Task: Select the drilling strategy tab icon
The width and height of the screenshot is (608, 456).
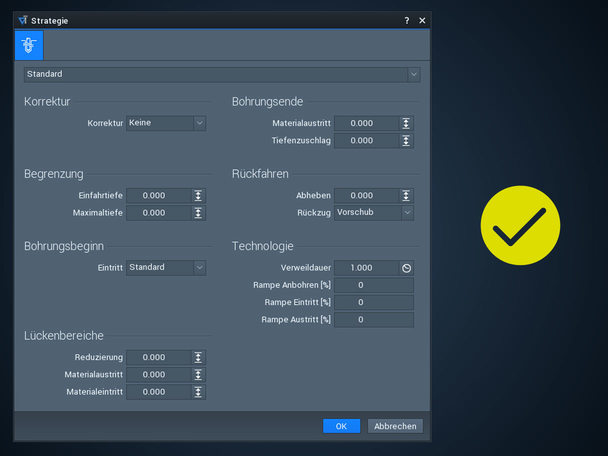Action: click(29, 45)
